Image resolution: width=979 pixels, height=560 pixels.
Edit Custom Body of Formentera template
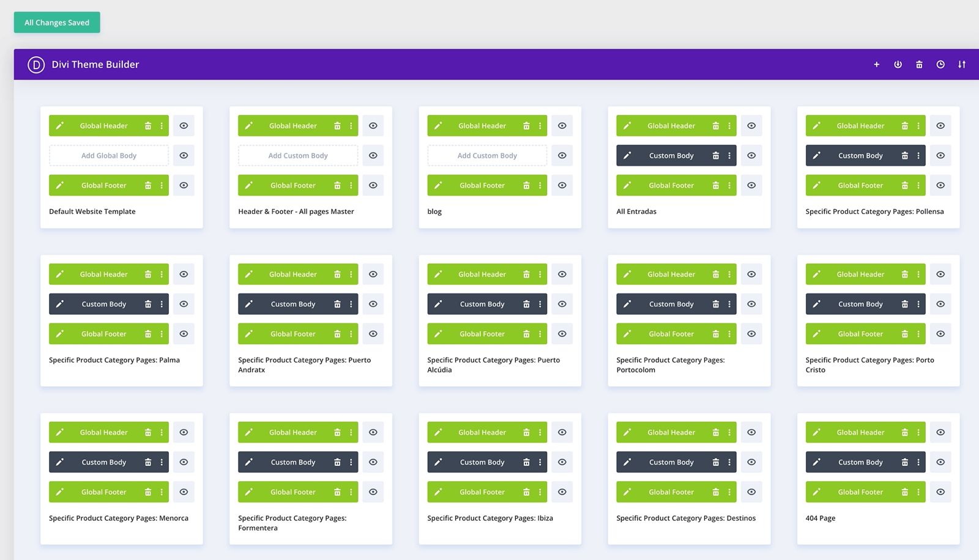pyautogui.click(x=248, y=462)
